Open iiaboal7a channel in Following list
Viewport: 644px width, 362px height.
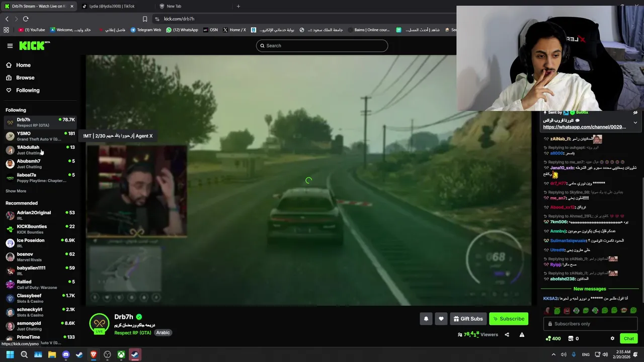point(40,177)
